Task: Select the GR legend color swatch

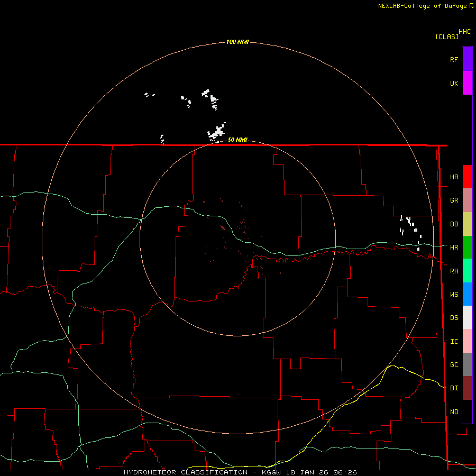Action: point(467,200)
